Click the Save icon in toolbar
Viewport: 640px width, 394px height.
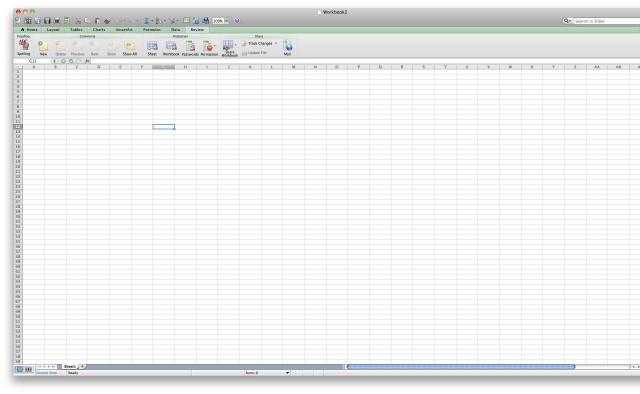(47, 21)
